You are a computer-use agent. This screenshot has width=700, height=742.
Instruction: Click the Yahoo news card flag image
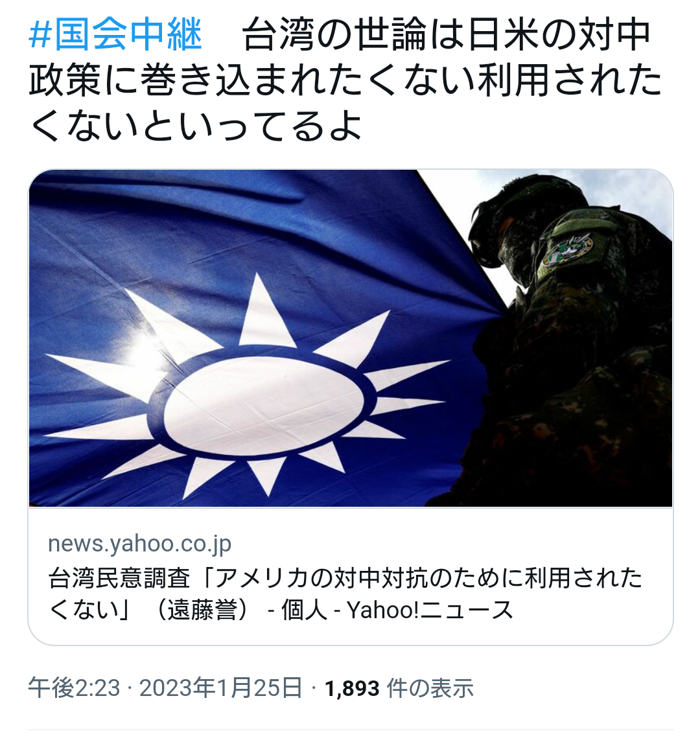(x=350, y=338)
